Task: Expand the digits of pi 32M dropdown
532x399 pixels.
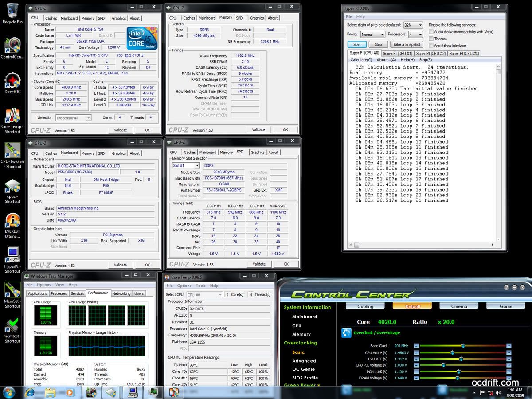Action: point(413,25)
